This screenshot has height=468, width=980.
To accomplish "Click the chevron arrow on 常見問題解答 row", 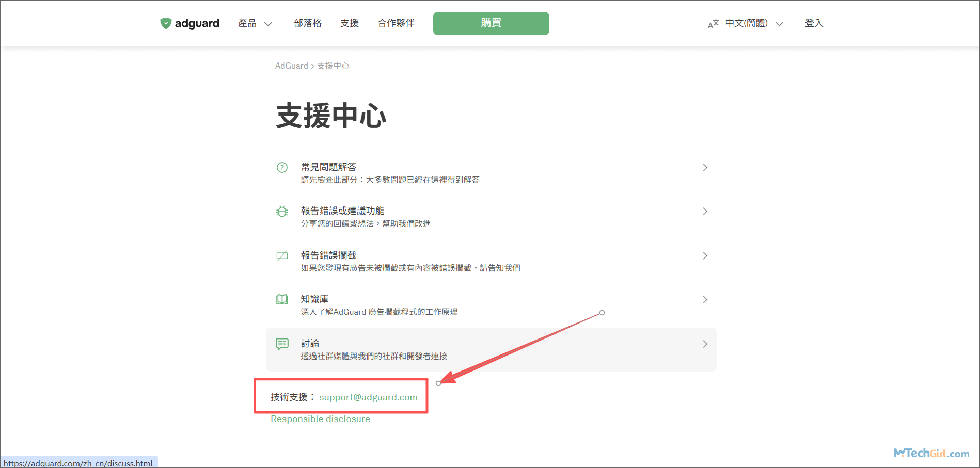I will (x=705, y=168).
